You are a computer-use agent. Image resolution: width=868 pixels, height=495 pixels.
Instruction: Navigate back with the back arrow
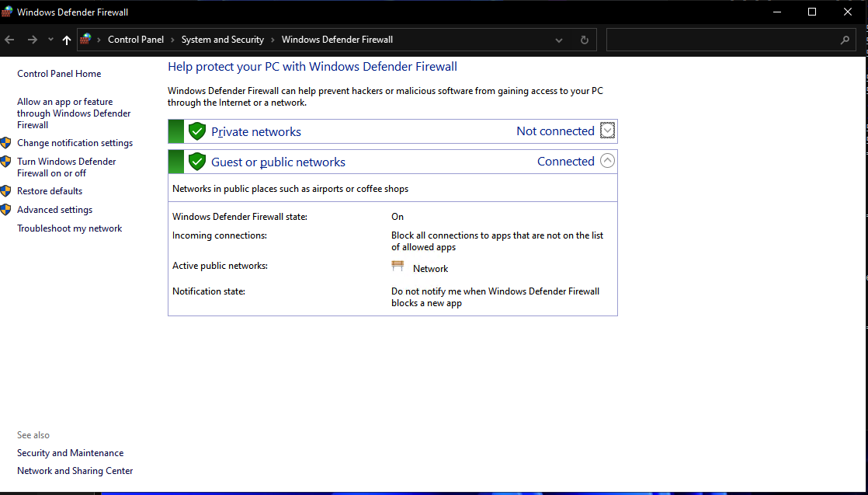pyautogui.click(x=9, y=39)
